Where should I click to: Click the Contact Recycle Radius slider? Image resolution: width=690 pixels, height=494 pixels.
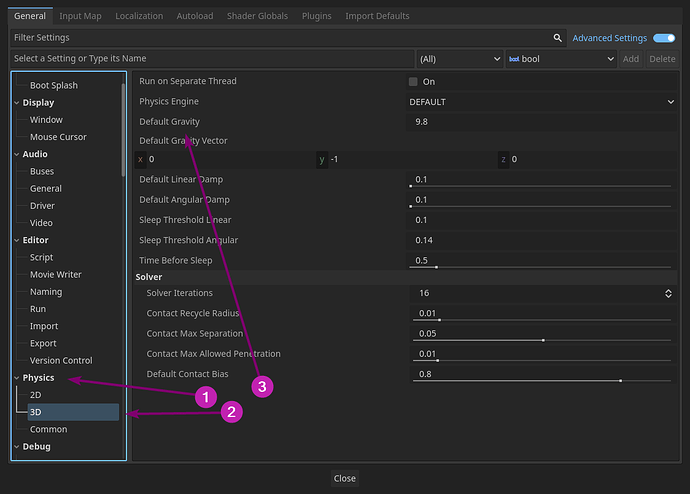542,320
